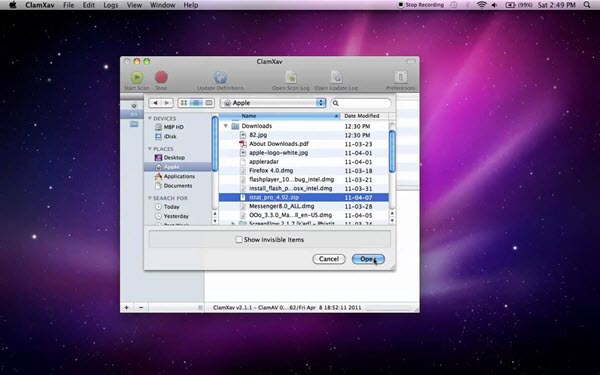Click the Update Definitions globe icon
This screenshot has width=600, height=375.
click(220, 77)
